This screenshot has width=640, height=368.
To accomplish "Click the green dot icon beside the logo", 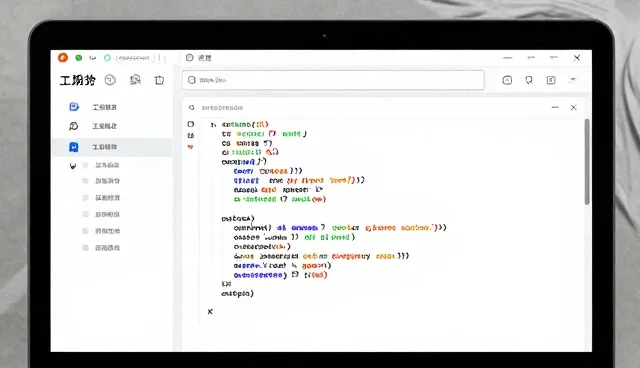I will point(79,58).
